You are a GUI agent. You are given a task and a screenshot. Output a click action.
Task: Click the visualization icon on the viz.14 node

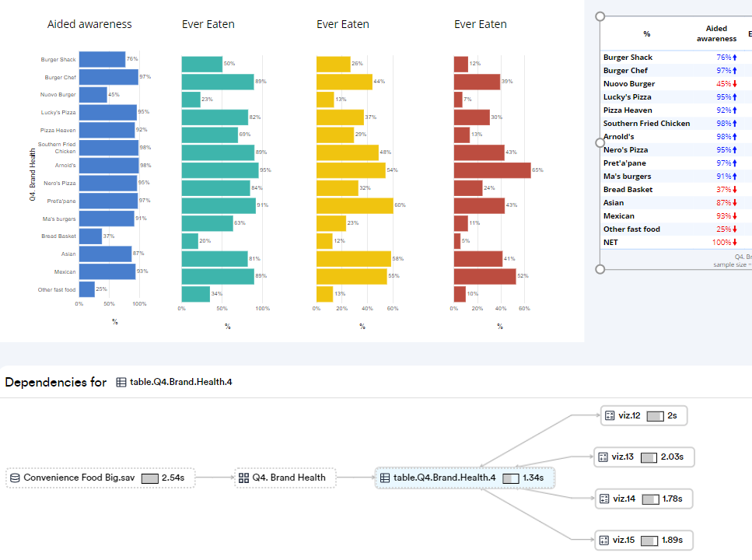(604, 499)
